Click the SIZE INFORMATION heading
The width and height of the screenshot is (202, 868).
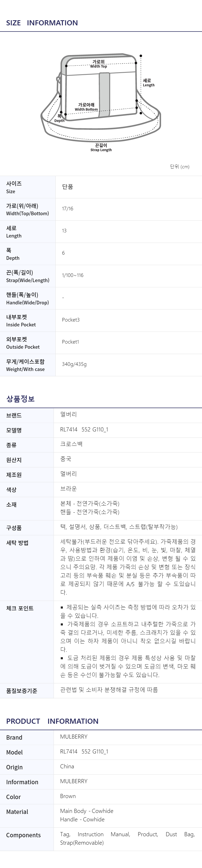(x=42, y=23)
